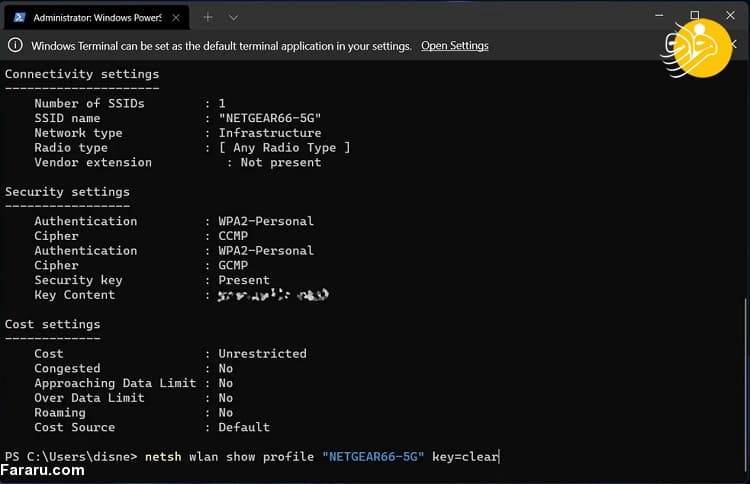The image size is (750, 484).
Task: Place cursor at end of key=clear
Action: tap(498, 457)
